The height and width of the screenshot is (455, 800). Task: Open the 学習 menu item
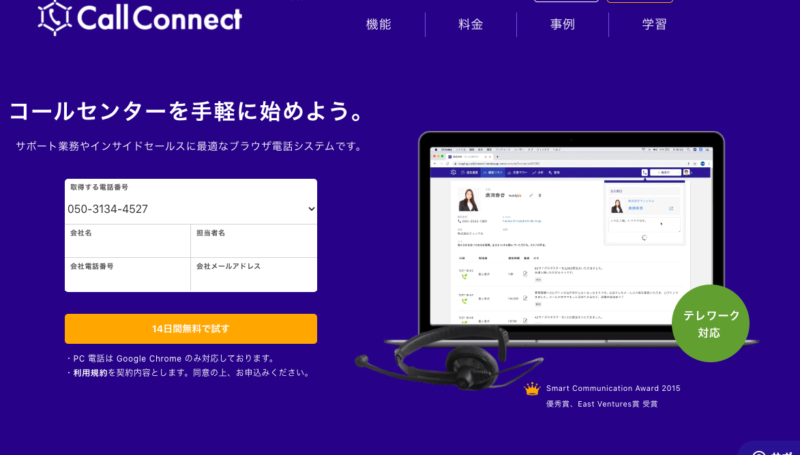tap(654, 24)
